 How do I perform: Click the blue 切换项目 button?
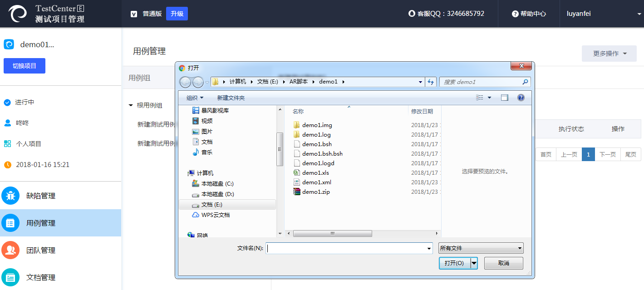pos(25,66)
